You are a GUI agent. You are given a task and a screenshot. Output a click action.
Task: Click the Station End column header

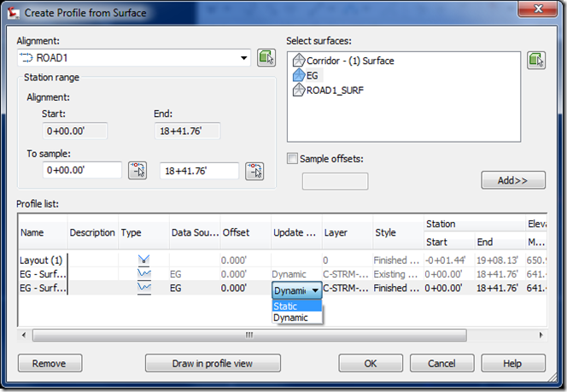click(x=500, y=242)
